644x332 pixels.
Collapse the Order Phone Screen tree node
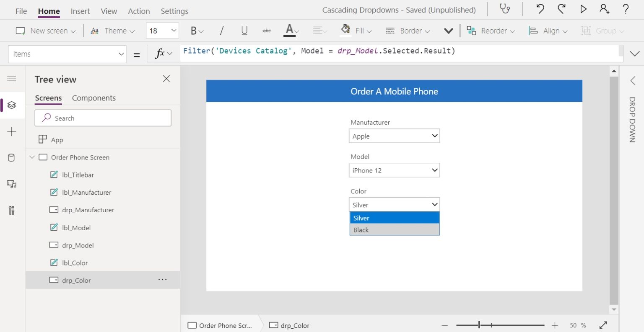[32, 157]
